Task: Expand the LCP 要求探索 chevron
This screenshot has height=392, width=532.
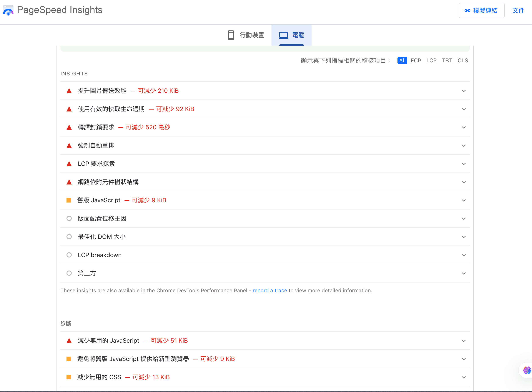Action: pos(464,164)
